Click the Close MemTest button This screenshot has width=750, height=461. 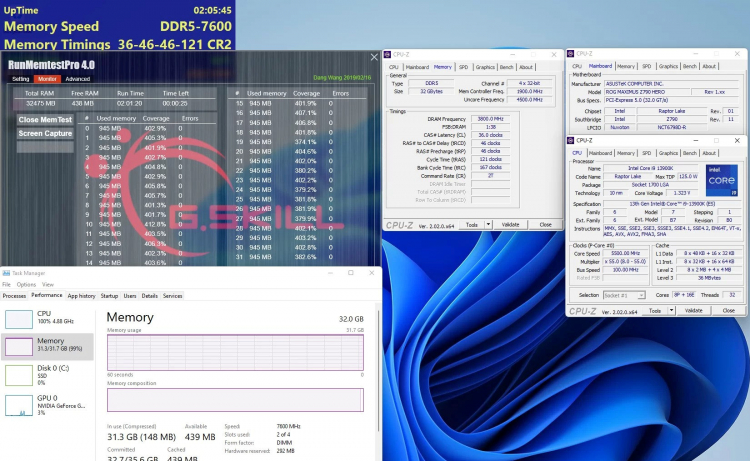point(45,119)
